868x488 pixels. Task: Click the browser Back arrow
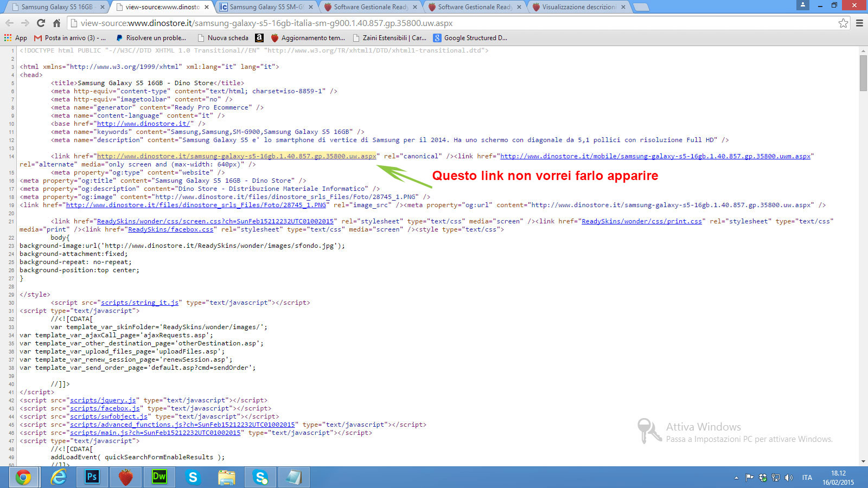click(9, 23)
